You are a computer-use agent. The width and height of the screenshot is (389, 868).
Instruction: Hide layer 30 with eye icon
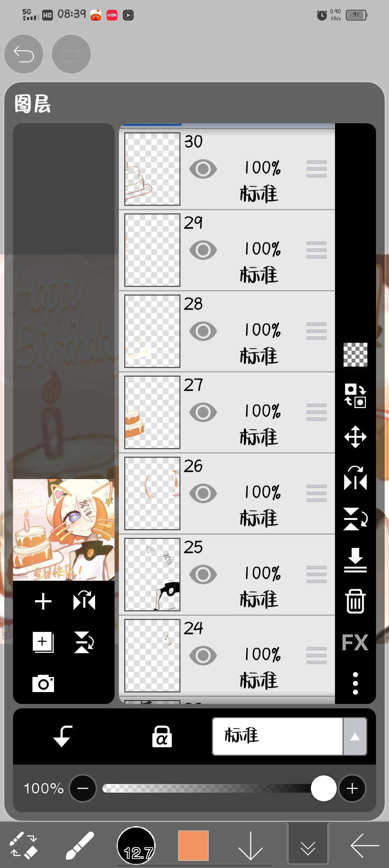pyautogui.click(x=203, y=169)
